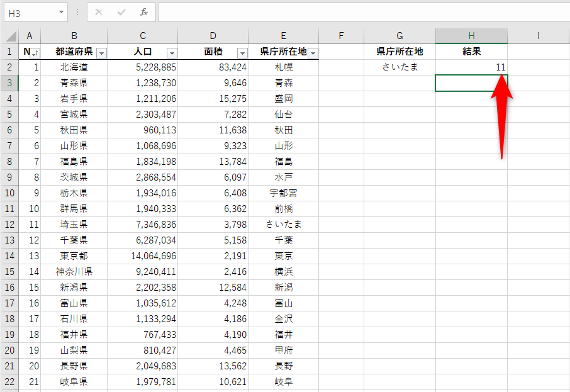Select the 宮城県 cell

[74, 114]
